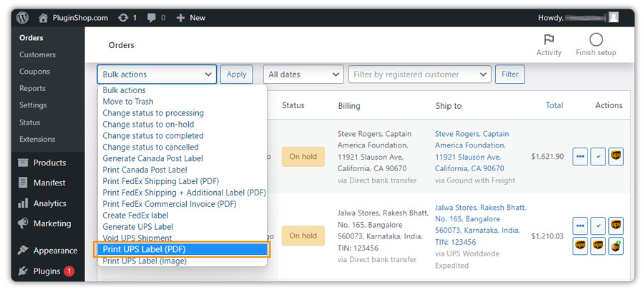Open Analytics in the sidebar

pyautogui.click(x=48, y=203)
